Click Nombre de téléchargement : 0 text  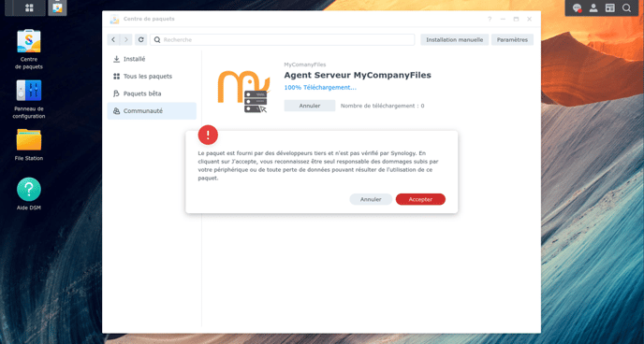tap(382, 106)
